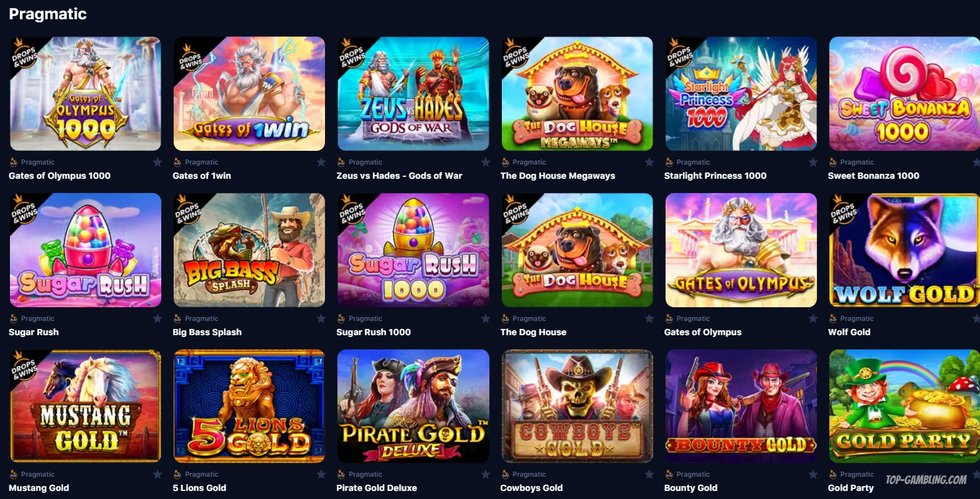The image size is (980, 499).
Task: Star the Sugar Rush 1000 game
Action: [x=486, y=318]
